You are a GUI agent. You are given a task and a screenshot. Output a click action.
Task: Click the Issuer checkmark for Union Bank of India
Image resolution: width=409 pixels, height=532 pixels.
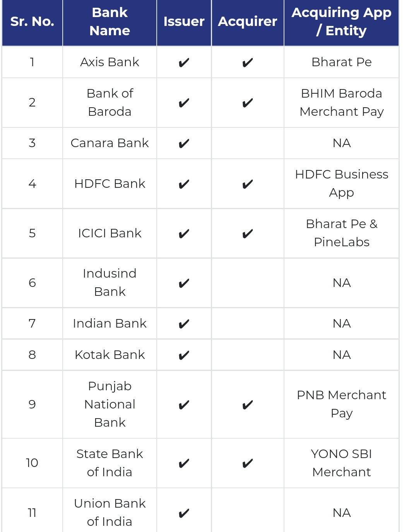[x=184, y=513]
